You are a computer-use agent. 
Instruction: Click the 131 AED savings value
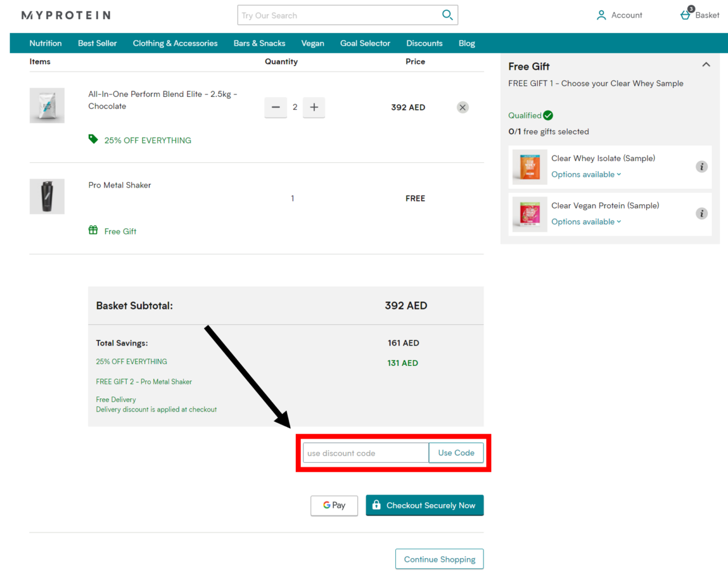coord(403,363)
